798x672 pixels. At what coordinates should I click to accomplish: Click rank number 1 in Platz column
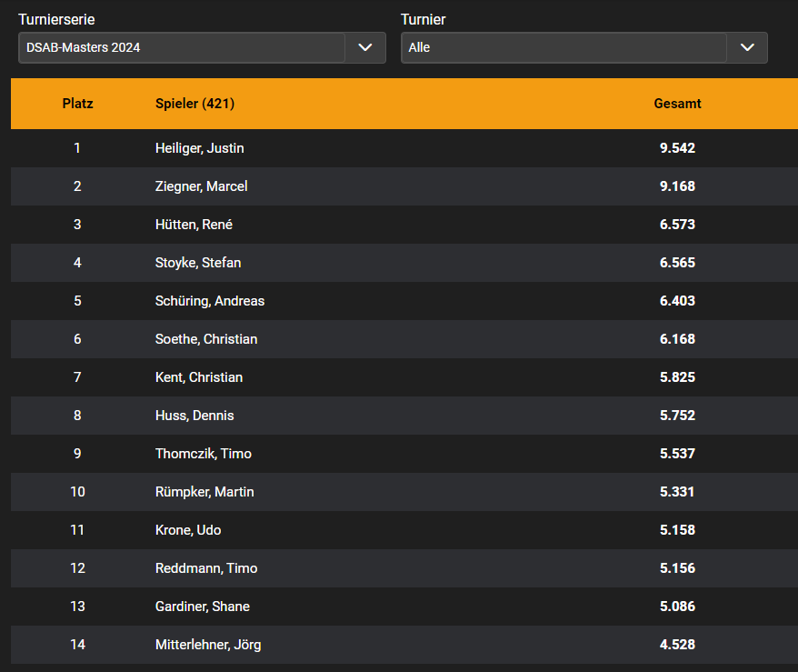77,148
